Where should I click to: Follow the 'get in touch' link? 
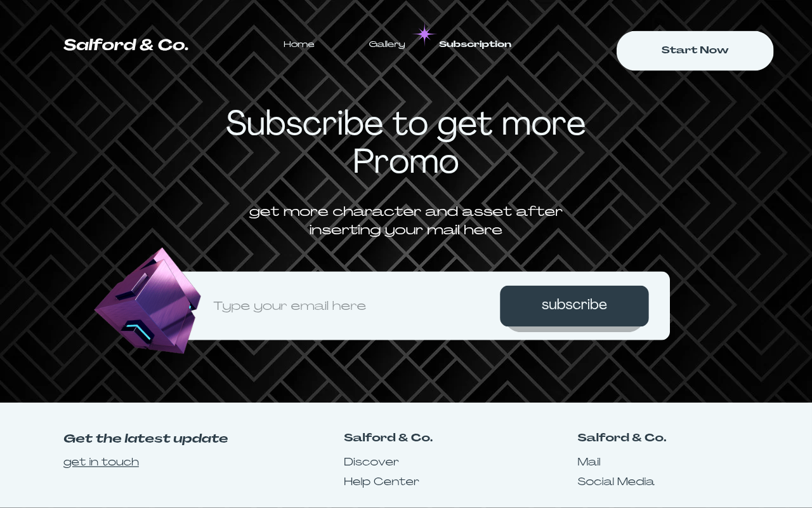[101, 462]
